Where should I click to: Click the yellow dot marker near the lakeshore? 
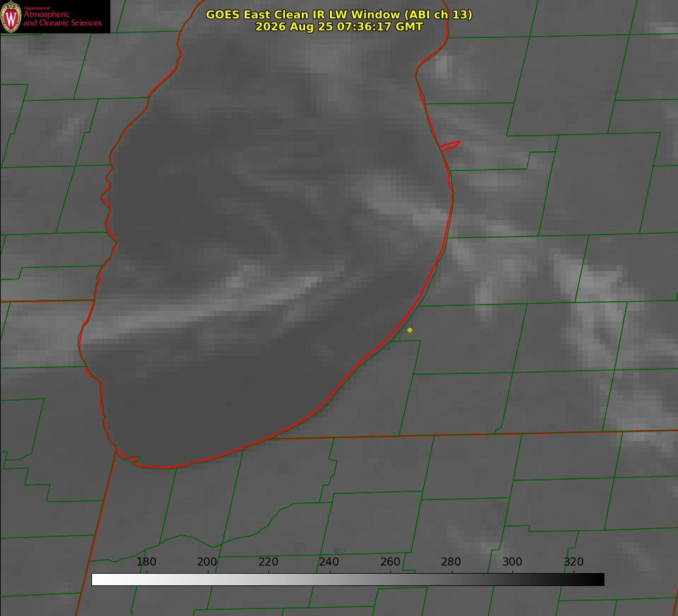(410, 330)
